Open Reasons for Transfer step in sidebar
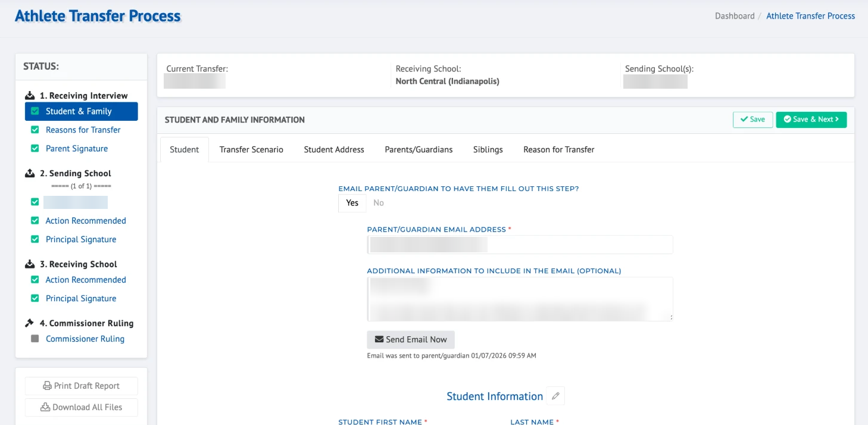The height and width of the screenshot is (425, 868). 83,130
